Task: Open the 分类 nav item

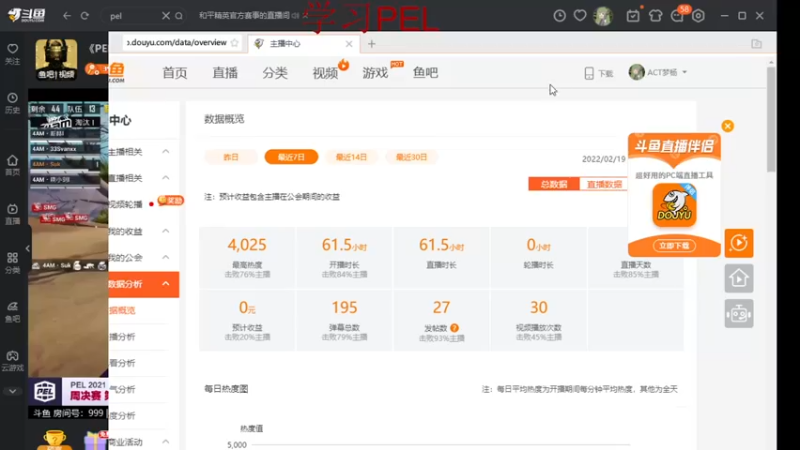Action: coord(275,73)
